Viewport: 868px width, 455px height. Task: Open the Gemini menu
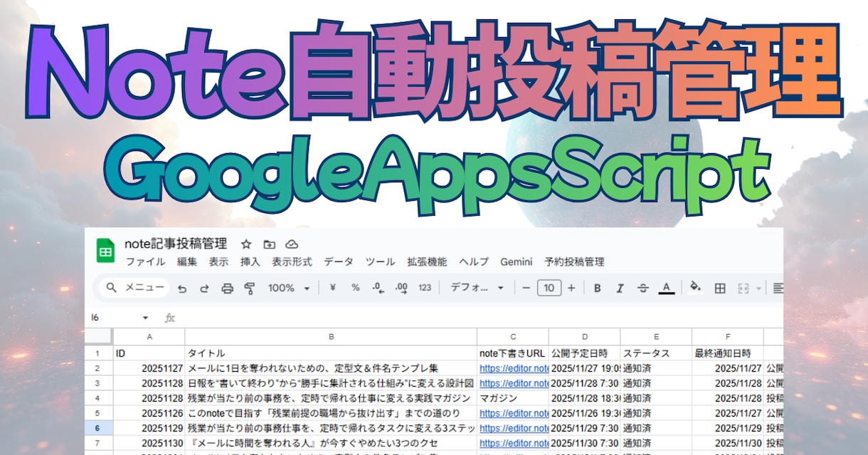517,262
